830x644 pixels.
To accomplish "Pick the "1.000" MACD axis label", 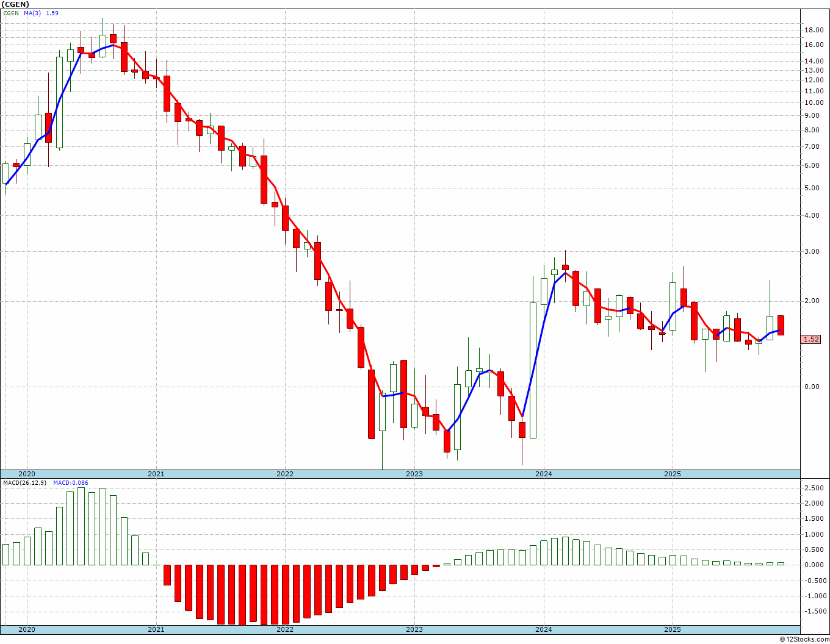I will coord(815,535).
